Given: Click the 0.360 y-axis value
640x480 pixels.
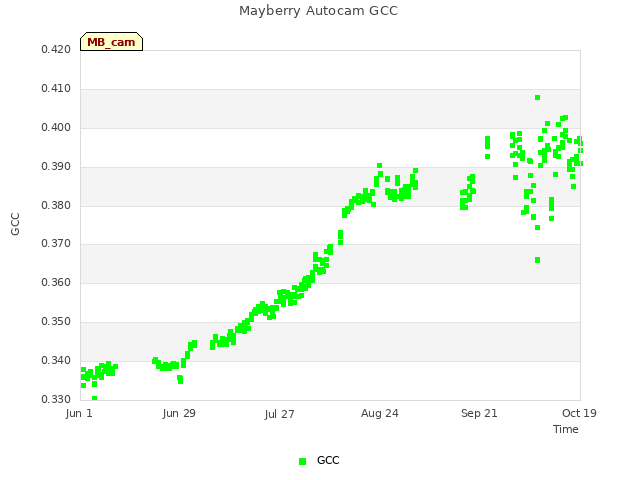Looking at the screenshot, I should pyautogui.click(x=56, y=282).
